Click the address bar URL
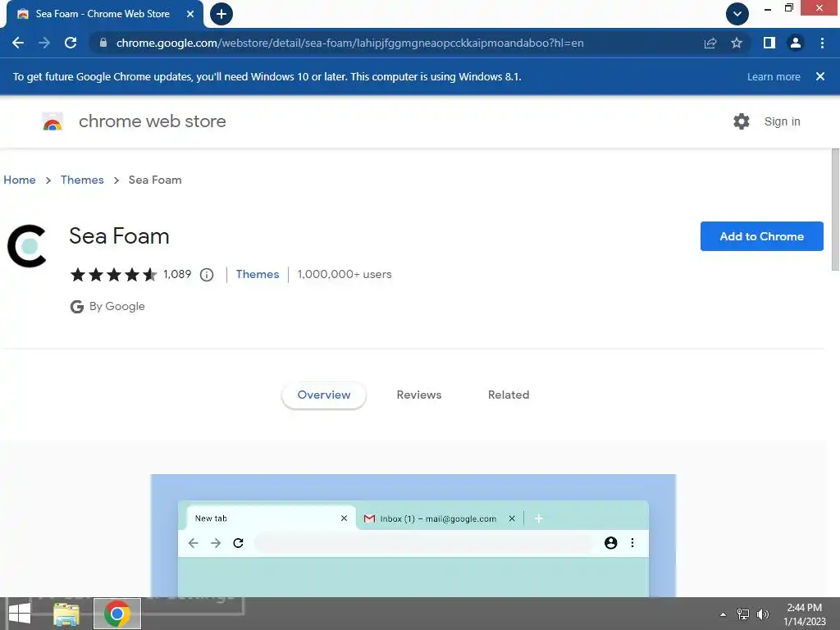This screenshot has height=630, width=840. (349, 43)
